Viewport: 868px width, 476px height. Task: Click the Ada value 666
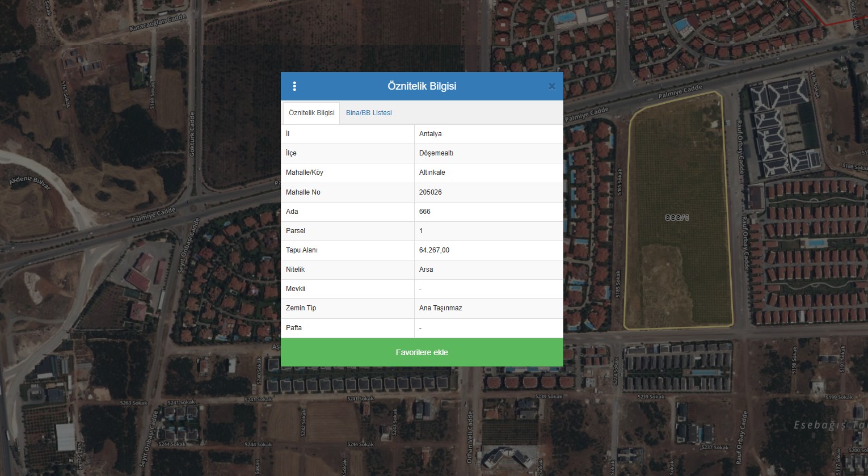424,212
